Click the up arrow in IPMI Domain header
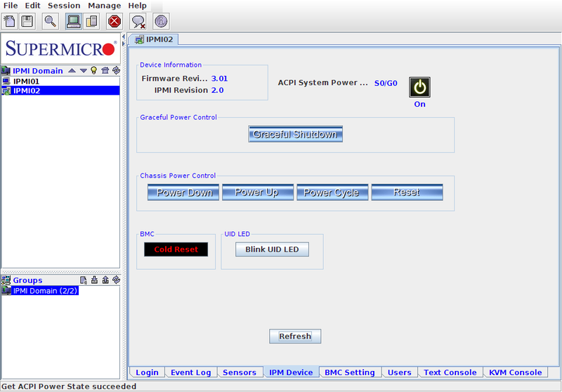This screenshot has width=562, height=392. pyautogui.click(x=72, y=70)
